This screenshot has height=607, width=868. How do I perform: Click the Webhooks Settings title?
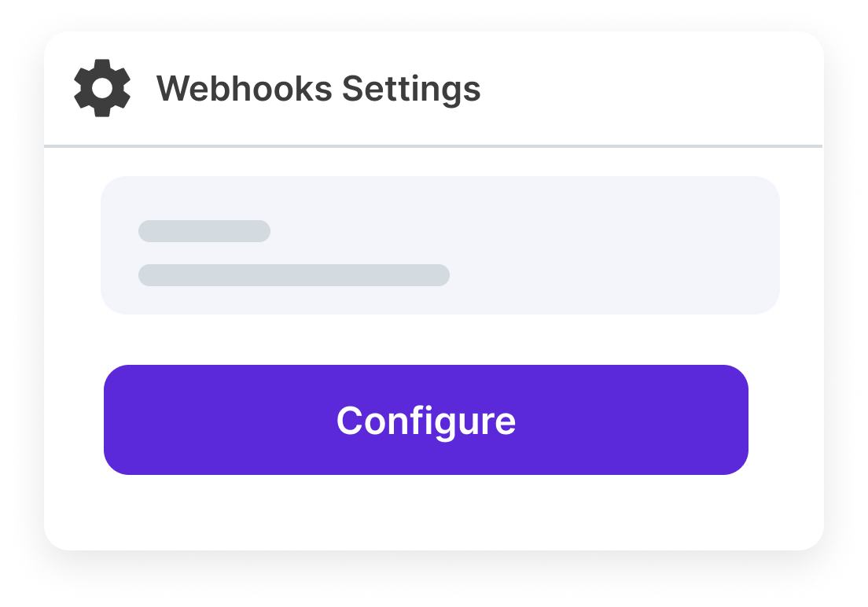tap(318, 89)
